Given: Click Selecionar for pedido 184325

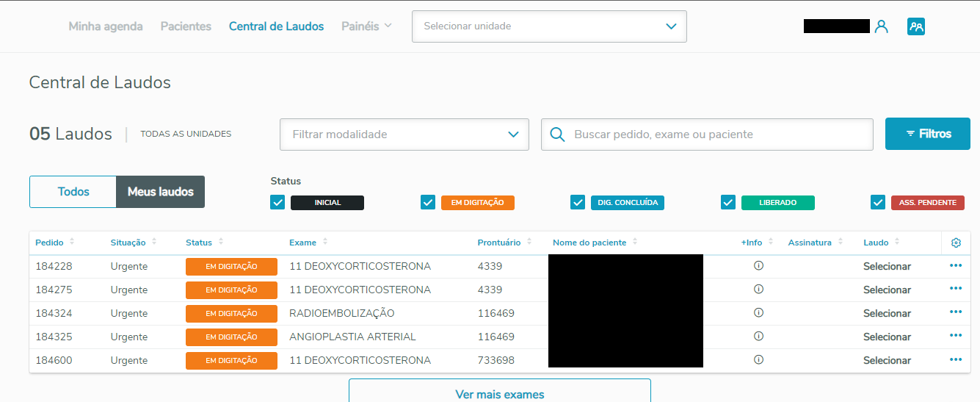Looking at the screenshot, I should [x=887, y=337].
